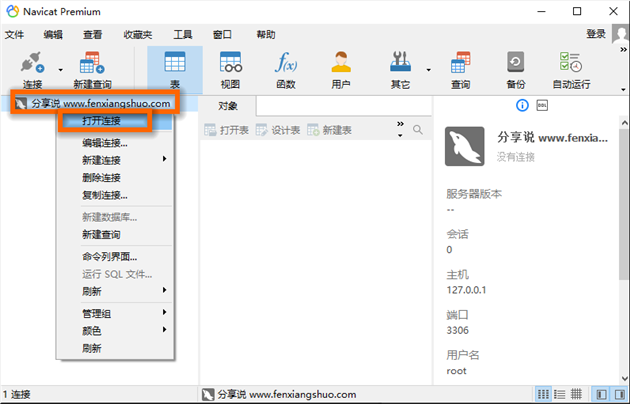Toggle the right information pane icon
Image resolution: width=630 pixels, height=404 pixels.
click(x=619, y=394)
